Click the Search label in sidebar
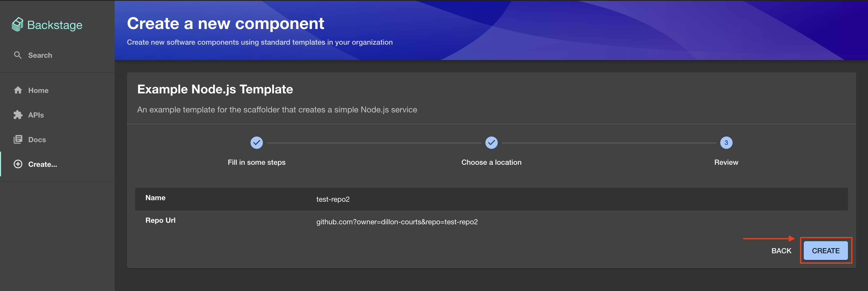 [40, 55]
